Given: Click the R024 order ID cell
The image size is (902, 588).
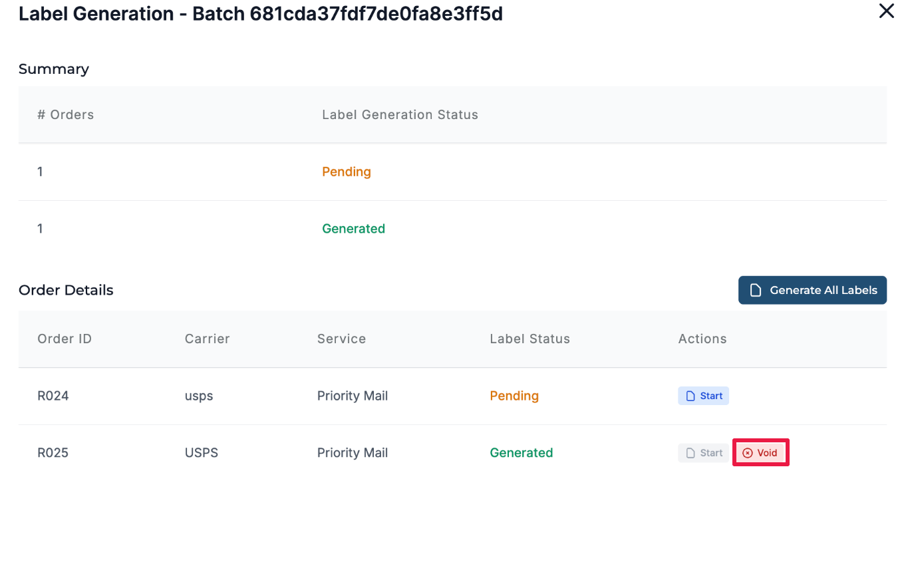Looking at the screenshot, I should pos(53,396).
